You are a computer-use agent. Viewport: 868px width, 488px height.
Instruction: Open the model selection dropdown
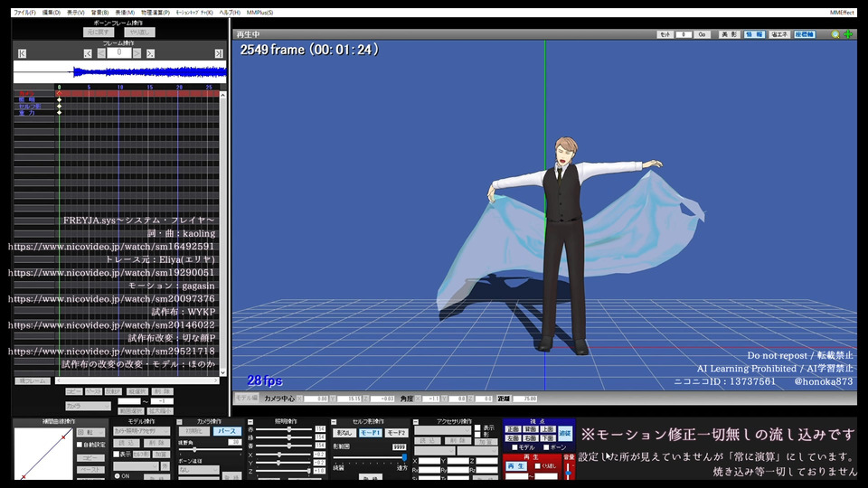click(141, 431)
